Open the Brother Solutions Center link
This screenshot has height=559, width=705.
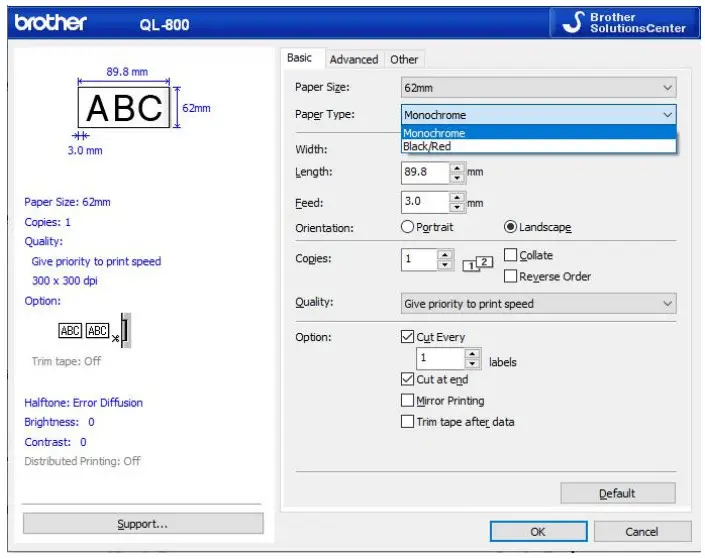click(x=625, y=22)
